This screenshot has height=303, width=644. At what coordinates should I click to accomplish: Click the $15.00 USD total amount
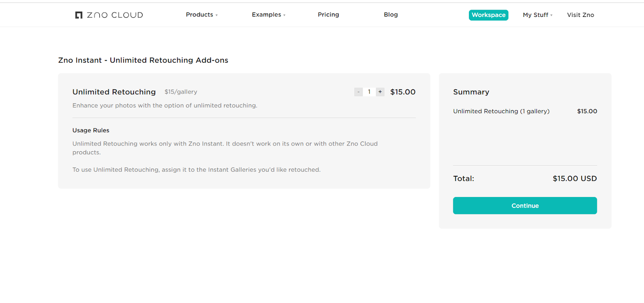coord(574,178)
